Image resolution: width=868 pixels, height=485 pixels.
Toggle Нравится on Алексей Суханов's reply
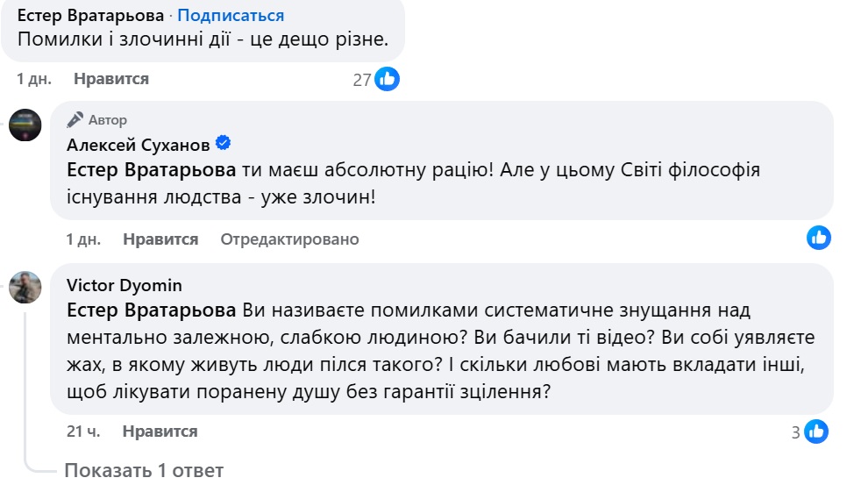pos(160,239)
